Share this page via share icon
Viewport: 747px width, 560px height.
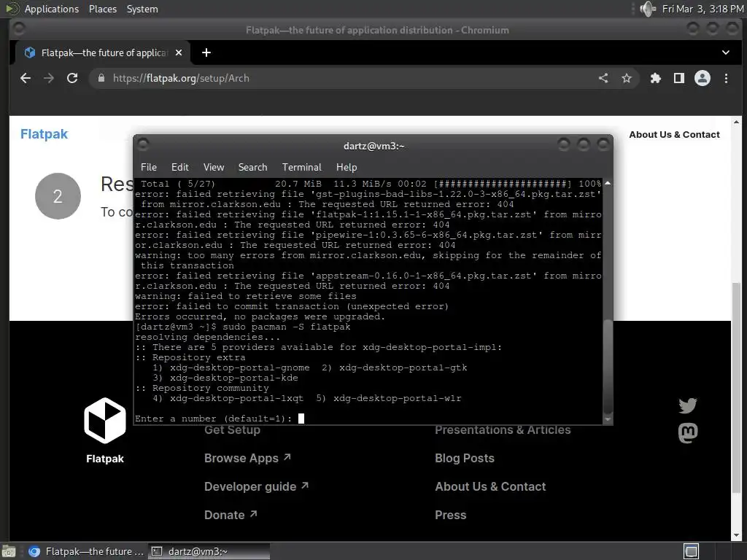[603, 78]
